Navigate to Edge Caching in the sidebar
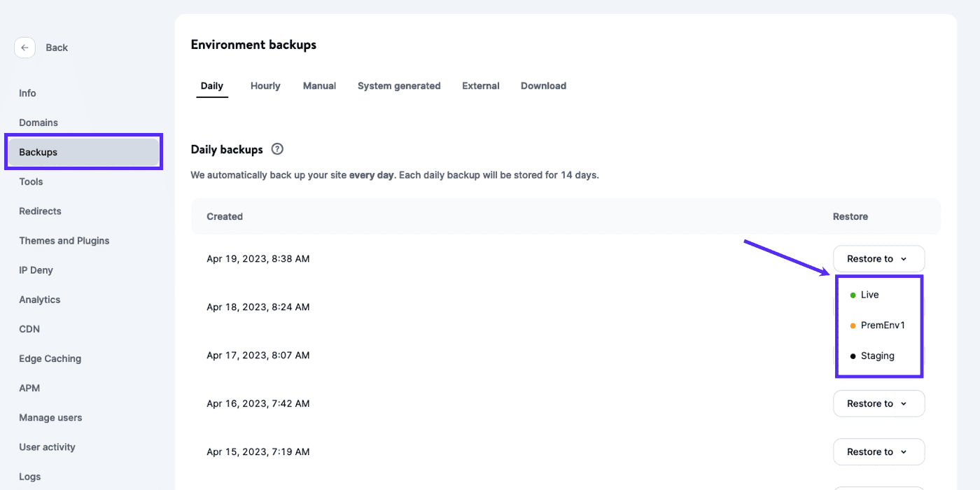Image resolution: width=980 pixels, height=490 pixels. pyautogui.click(x=50, y=358)
